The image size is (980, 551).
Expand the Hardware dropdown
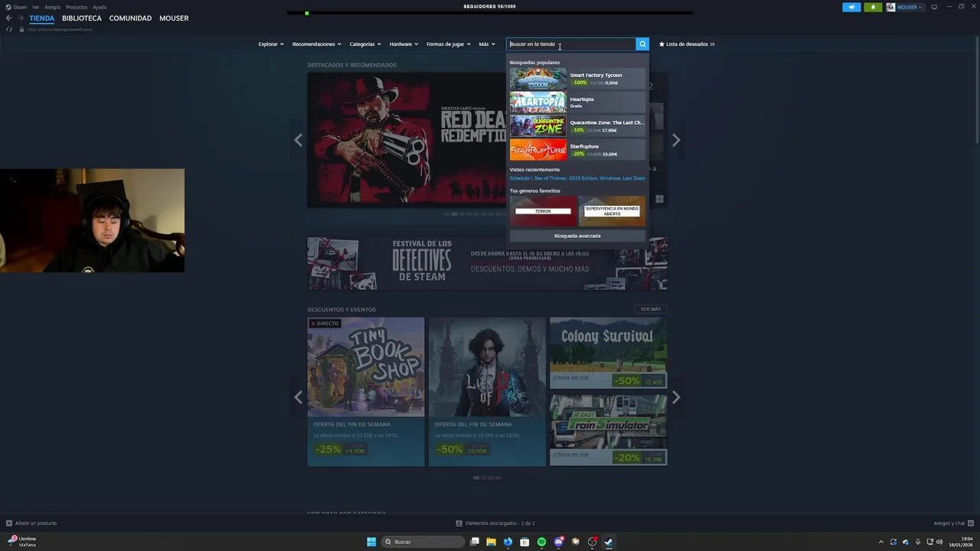403,44
